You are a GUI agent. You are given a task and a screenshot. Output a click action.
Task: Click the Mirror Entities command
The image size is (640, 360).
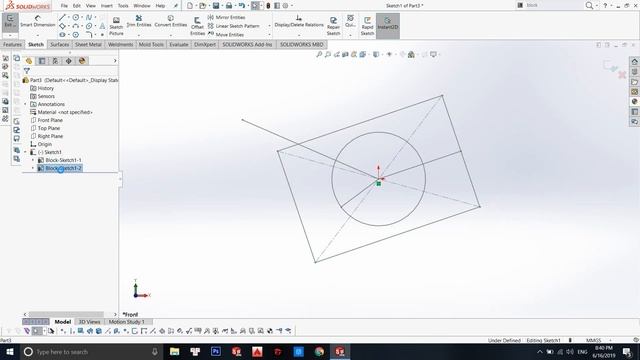227,17
